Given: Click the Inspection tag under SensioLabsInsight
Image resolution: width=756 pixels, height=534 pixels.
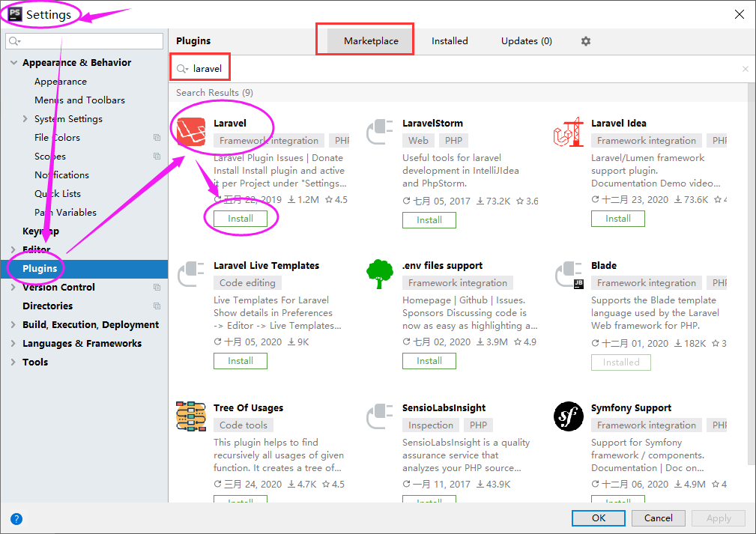Looking at the screenshot, I should click(431, 425).
